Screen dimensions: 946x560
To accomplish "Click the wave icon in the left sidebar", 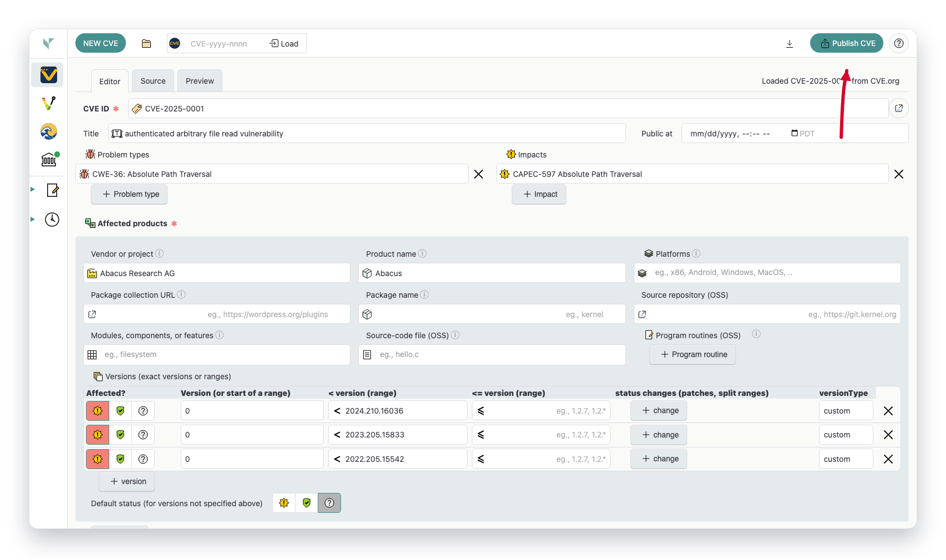I will [48, 132].
